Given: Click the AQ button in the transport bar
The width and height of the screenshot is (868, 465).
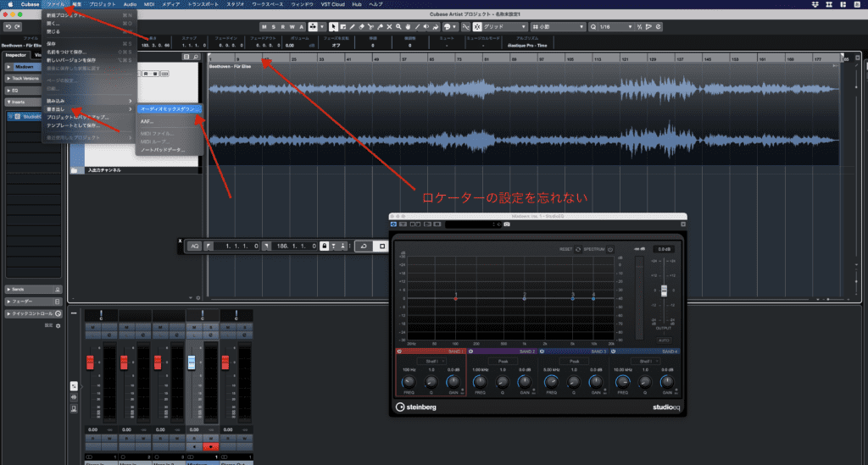Looking at the screenshot, I should pyautogui.click(x=194, y=246).
